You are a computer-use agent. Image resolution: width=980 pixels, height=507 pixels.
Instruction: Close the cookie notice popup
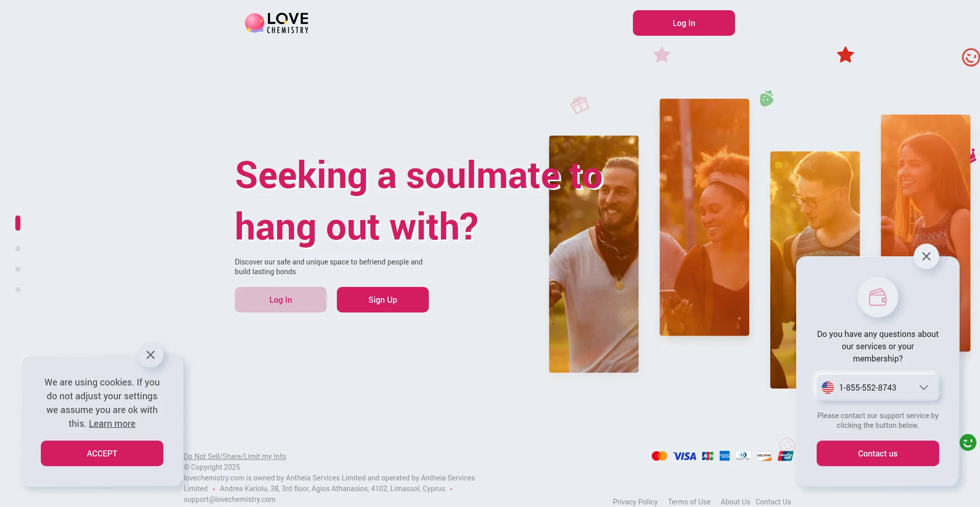pyautogui.click(x=151, y=355)
